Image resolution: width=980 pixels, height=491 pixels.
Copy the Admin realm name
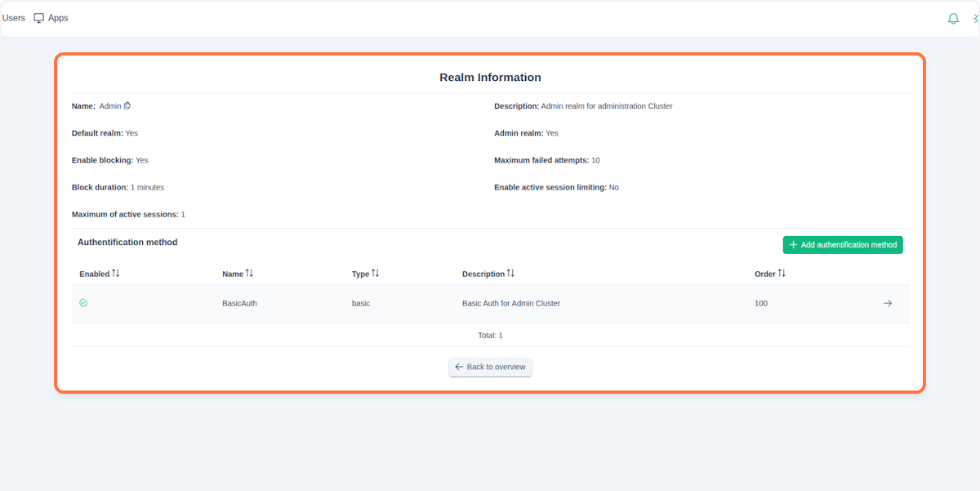[127, 106]
